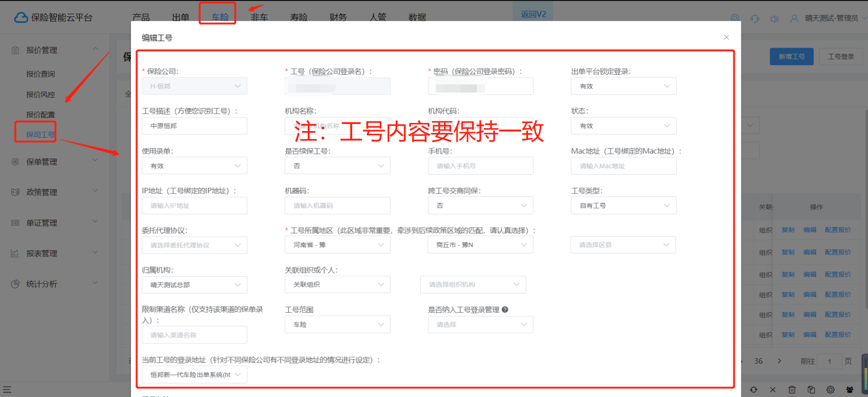This screenshot has height=397, width=868.
Task: Open 报价查询 in the sidebar
Action: pyautogui.click(x=41, y=74)
